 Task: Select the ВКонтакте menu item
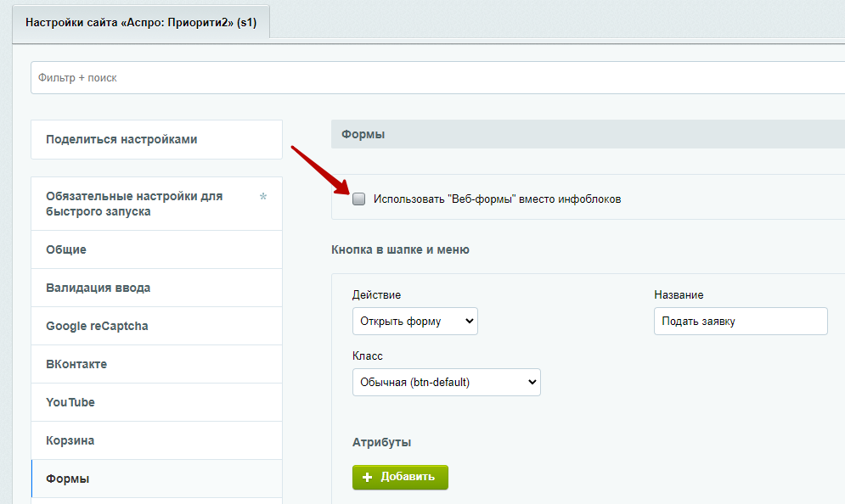tap(156, 364)
